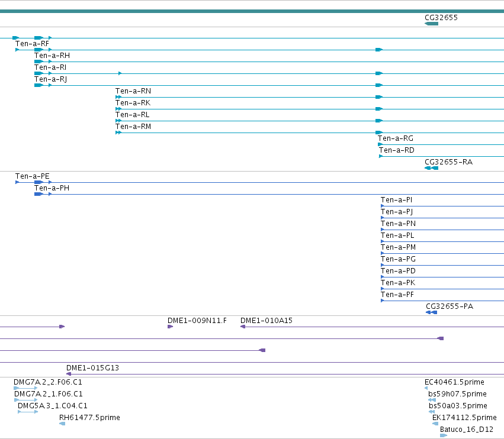Choose protein label Ten-a-PH
This screenshot has height=439, width=504.
pyautogui.click(x=52, y=189)
